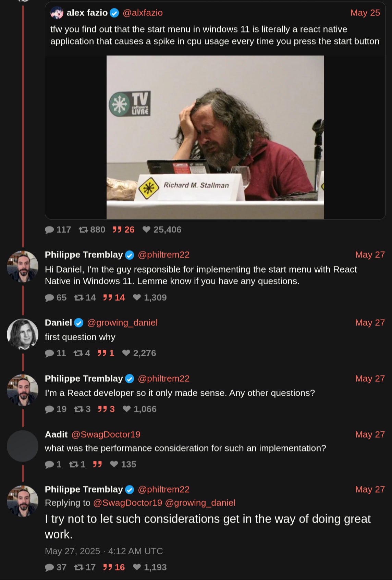The image size is (392, 580).
Task: Quote Aadit's performance question tweet
Action: 97,465
